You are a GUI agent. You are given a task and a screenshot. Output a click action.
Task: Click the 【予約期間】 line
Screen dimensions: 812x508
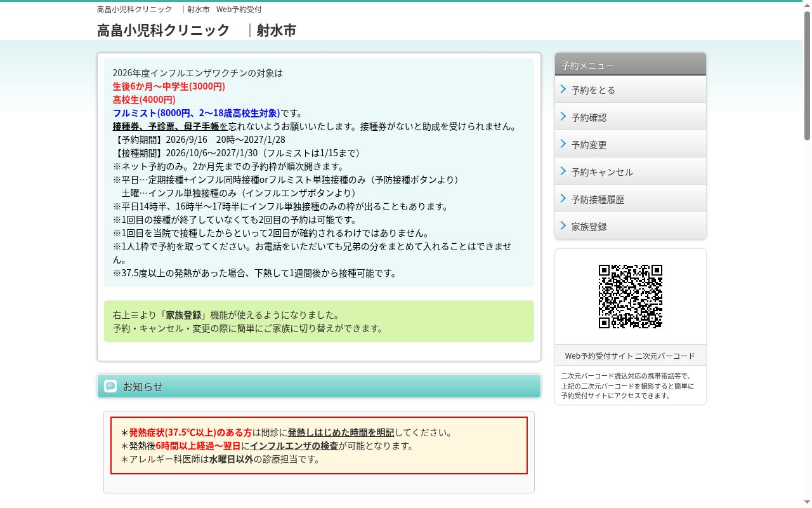(x=199, y=140)
